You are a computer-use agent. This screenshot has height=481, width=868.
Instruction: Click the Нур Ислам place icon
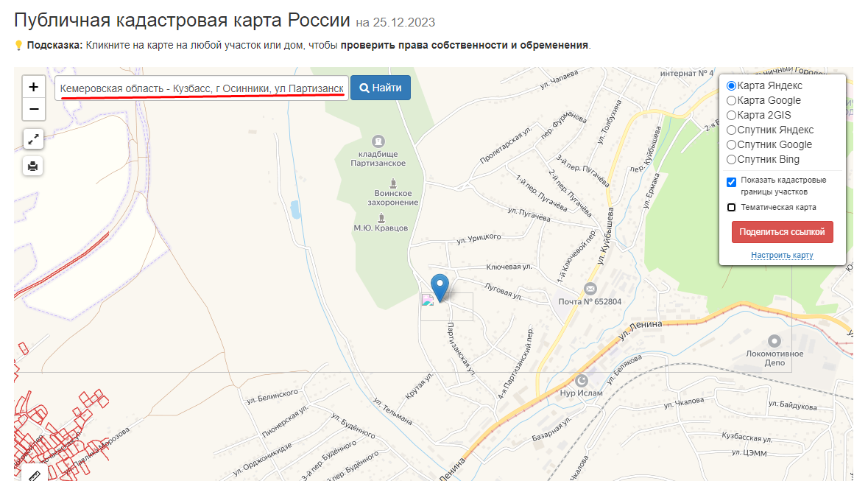point(582,380)
